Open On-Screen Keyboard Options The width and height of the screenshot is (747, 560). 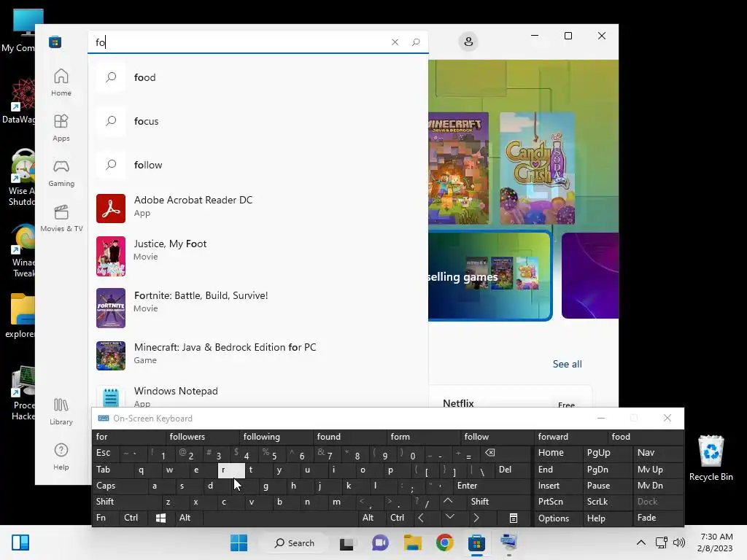point(558,518)
